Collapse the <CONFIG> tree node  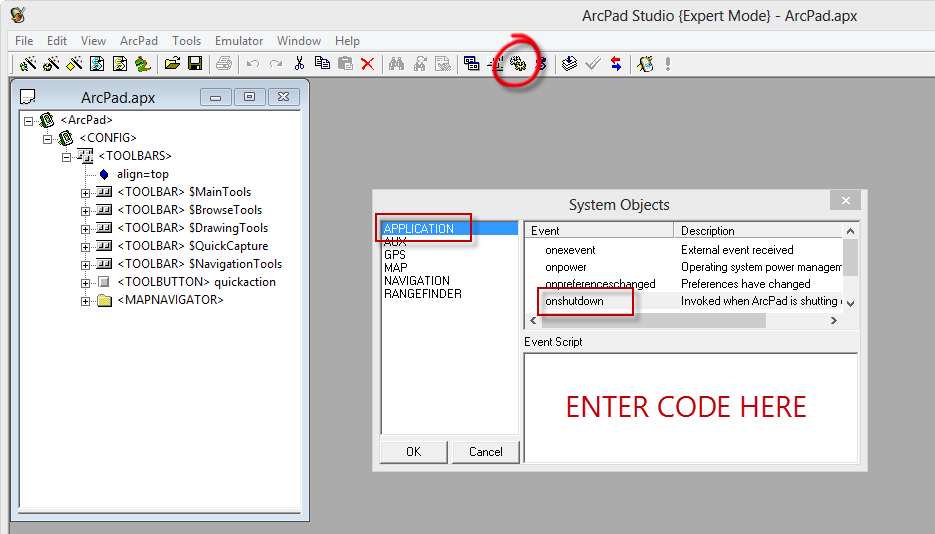[47, 139]
